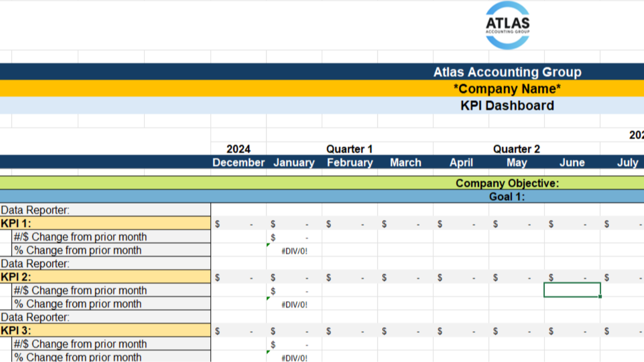
Task: Click the KPI 2 January #/$ change cell
Action: [294, 291]
